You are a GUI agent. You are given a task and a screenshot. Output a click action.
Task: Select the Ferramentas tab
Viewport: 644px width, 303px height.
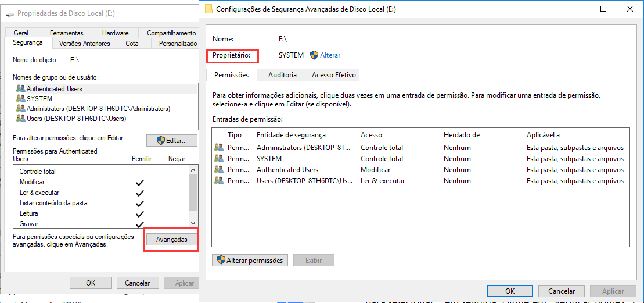66,33
